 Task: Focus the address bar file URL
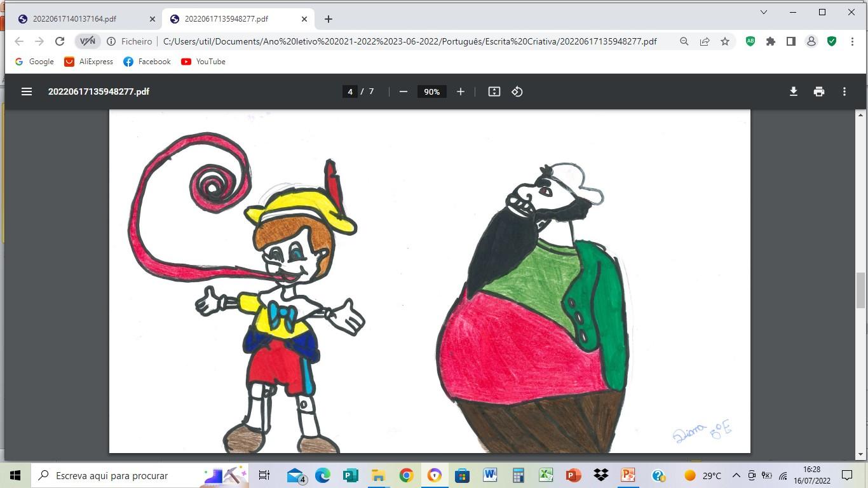pyautogui.click(x=410, y=41)
